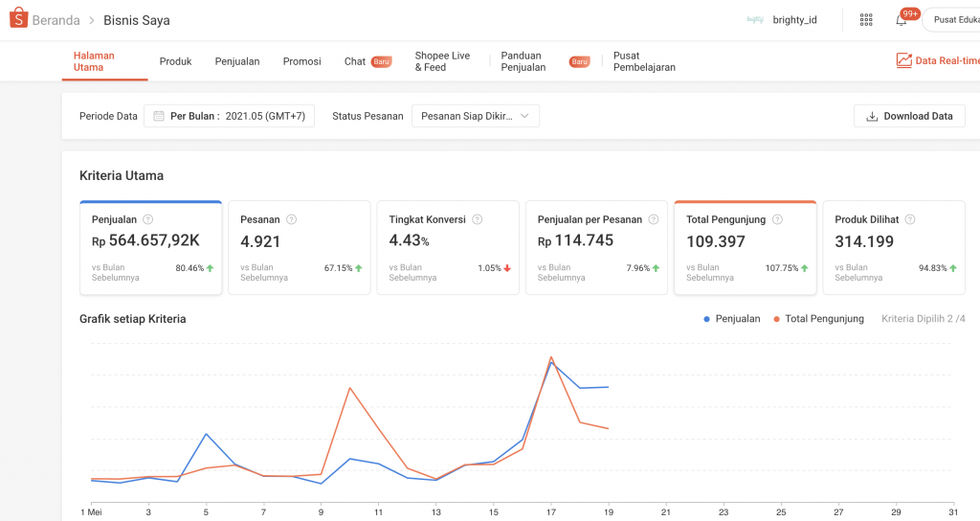Switch to the Penjualan tab
Viewport: 980px width, 521px height.
237,61
